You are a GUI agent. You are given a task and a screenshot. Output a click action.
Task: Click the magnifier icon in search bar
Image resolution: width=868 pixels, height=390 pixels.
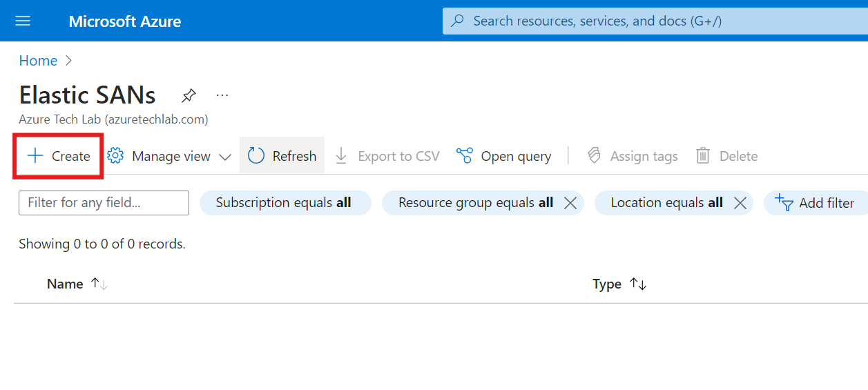pos(457,21)
